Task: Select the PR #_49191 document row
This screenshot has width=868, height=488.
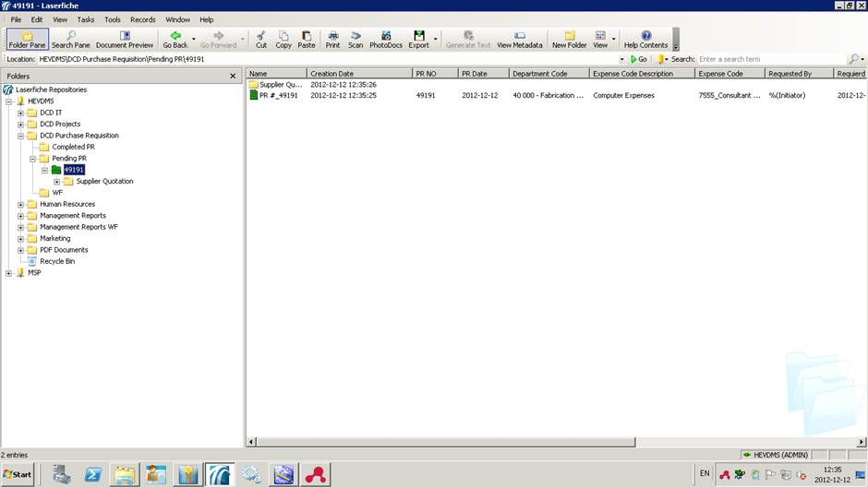Action: click(556, 95)
